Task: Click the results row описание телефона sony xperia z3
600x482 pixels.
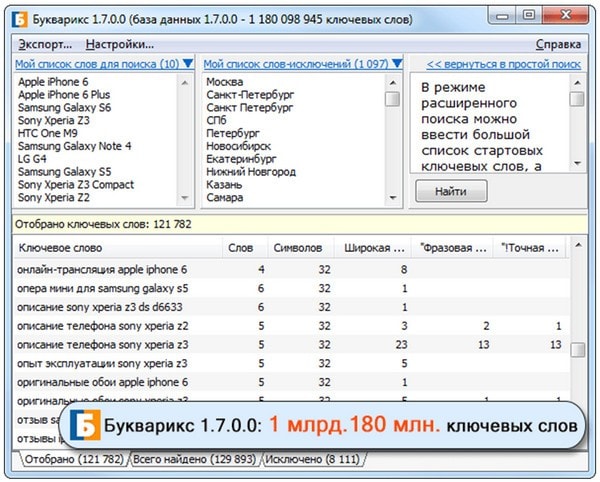Action: [x=103, y=344]
